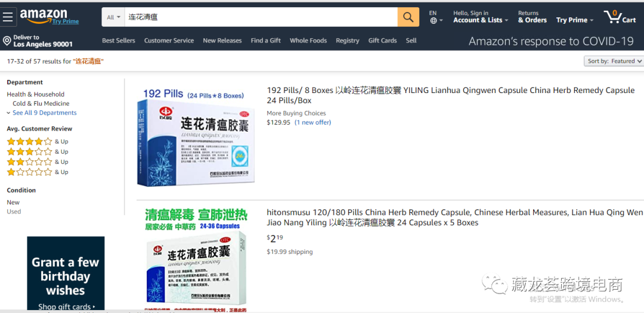
Task: Open the All search category dropdown
Action: click(x=113, y=17)
